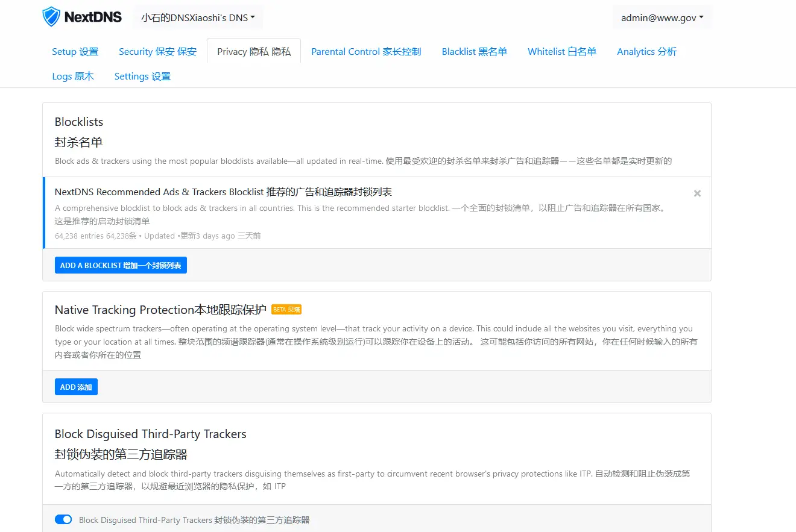Click the NextDNS shield logo

click(x=51, y=17)
